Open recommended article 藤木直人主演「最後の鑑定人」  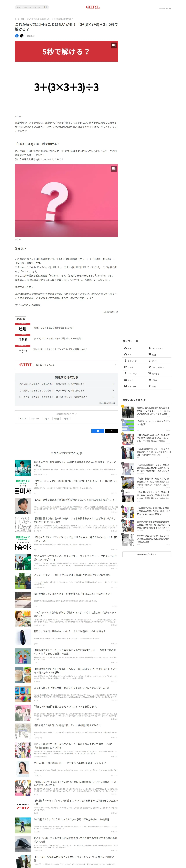[x=75, y=463]
